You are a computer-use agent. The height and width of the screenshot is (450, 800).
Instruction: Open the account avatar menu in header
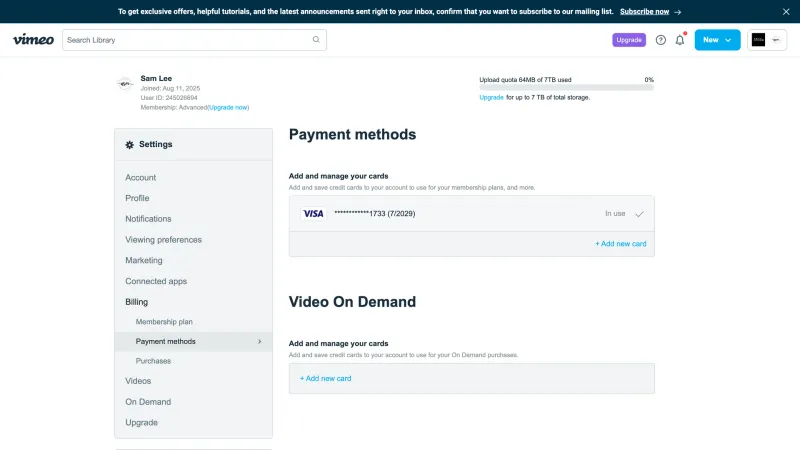click(x=766, y=40)
